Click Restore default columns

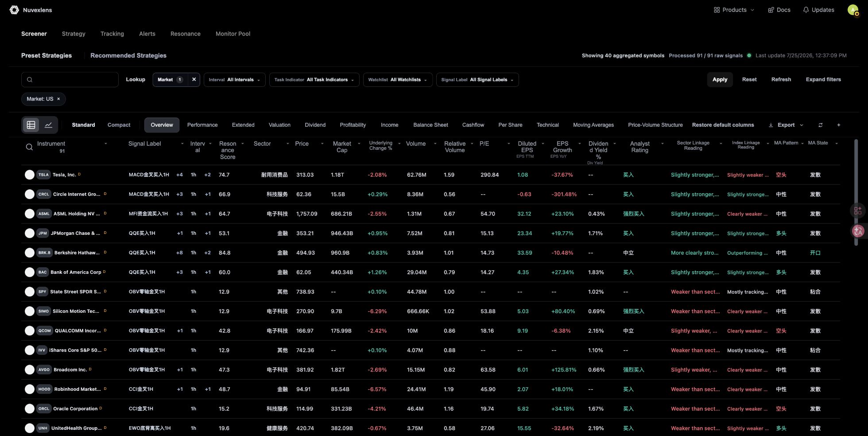coord(723,125)
